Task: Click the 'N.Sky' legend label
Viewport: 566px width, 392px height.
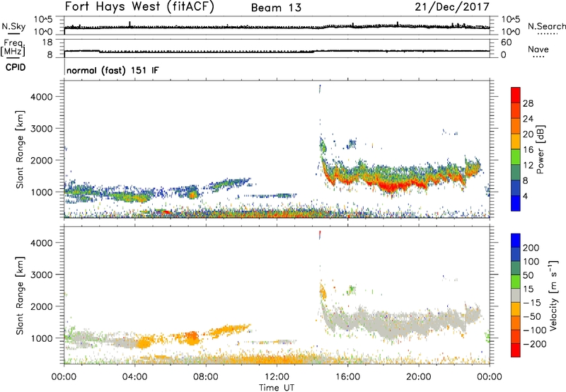Action: coord(13,26)
